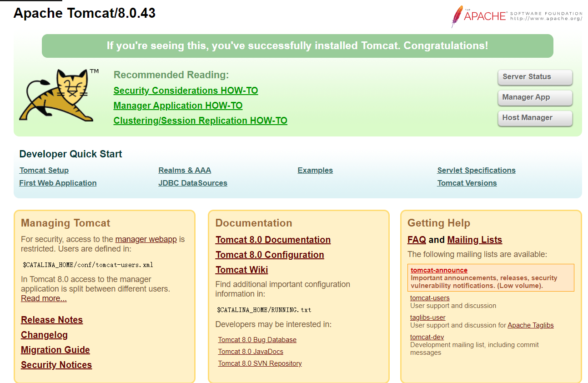The image size is (588, 383).
Task: Visit the Apache Taglibs link
Action: coord(530,325)
